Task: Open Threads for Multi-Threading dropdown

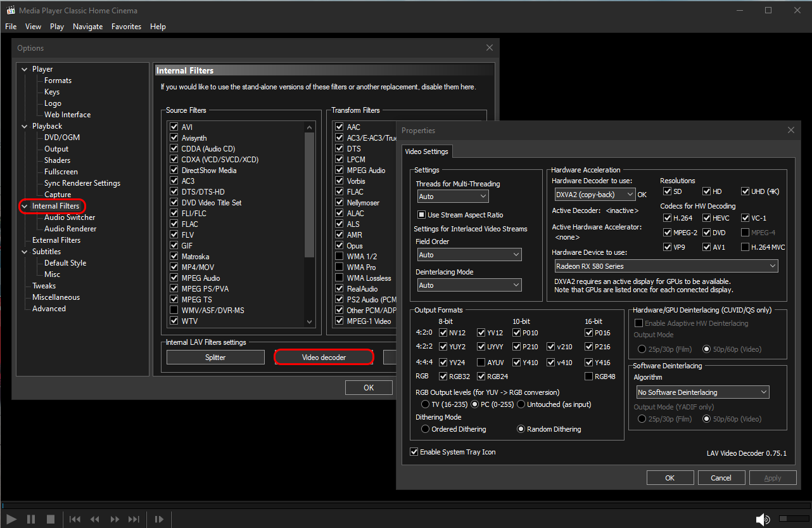Action: (452, 196)
